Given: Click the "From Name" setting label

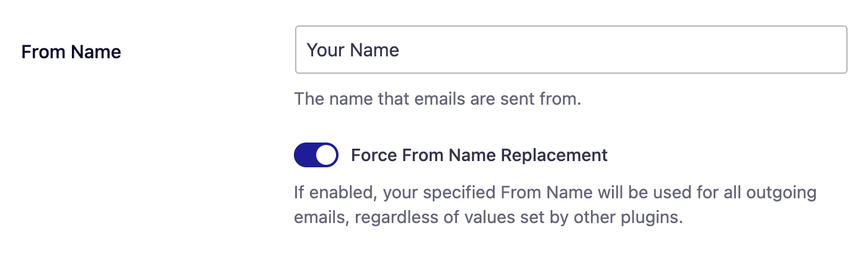Looking at the screenshot, I should [71, 52].
